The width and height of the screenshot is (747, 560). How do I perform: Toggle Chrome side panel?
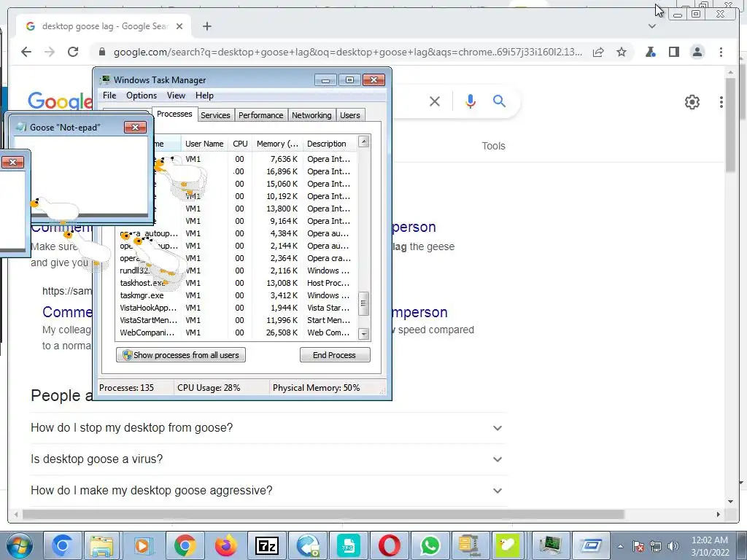[x=673, y=52]
